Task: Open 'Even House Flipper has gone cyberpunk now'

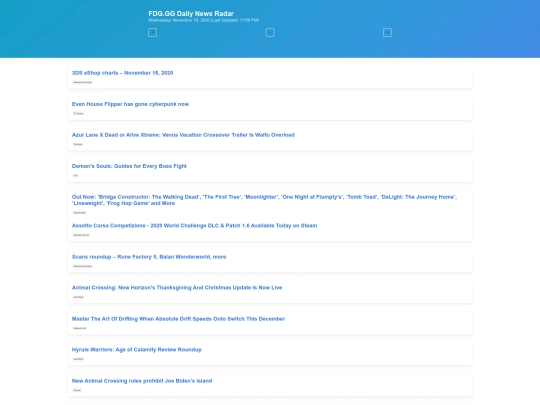Action: pyautogui.click(x=130, y=104)
